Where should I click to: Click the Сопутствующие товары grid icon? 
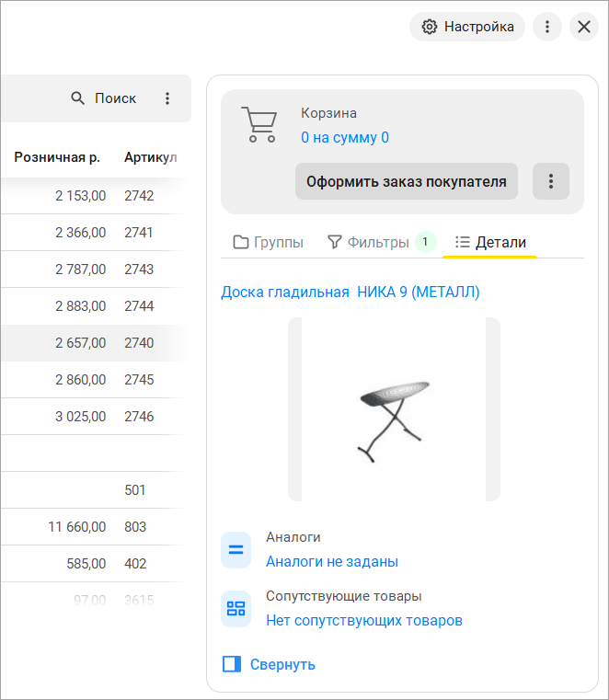(x=236, y=609)
